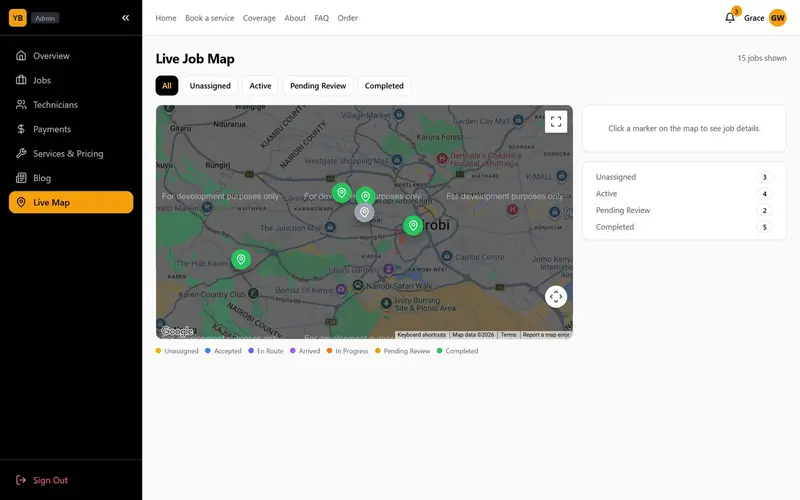Click the Pending Review legend label
This screenshot has width=800, height=500.
click(x=407, y=351)
